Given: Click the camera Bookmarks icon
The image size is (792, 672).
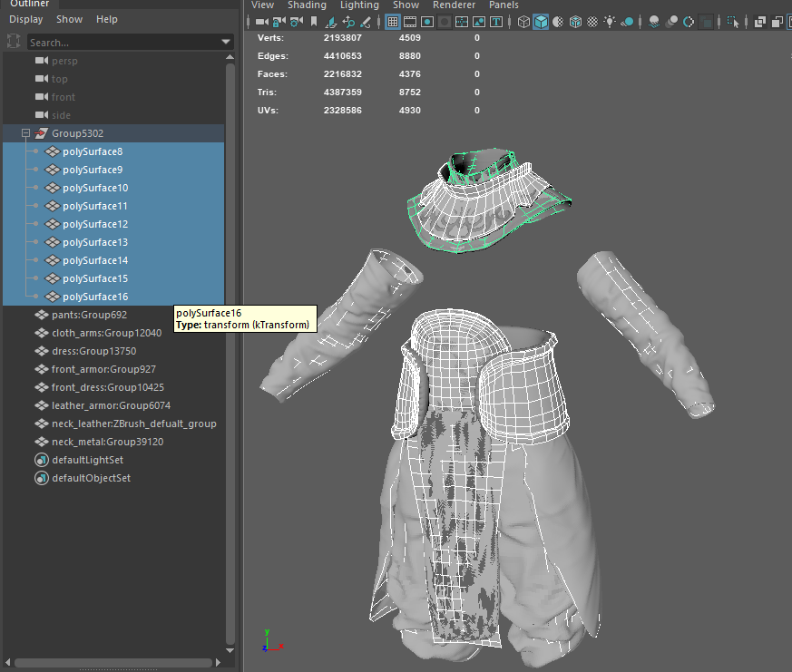Looking at the screenshot, I should pos(314,22).
